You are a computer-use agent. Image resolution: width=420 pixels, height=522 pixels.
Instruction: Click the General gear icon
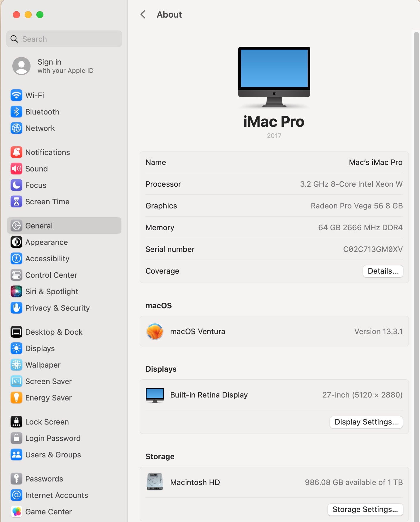point(16,225)
